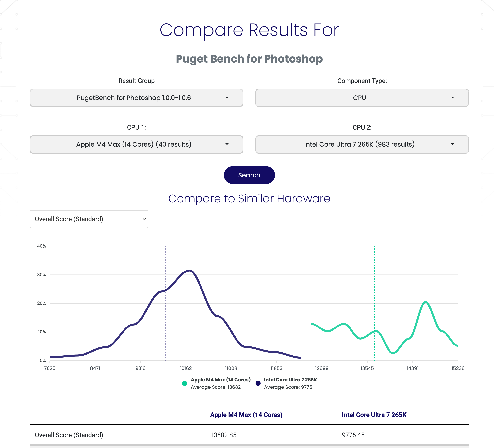Click the Intel Core Ultra 7 265K table header
The image size is (494, 448).
(374, 415)
